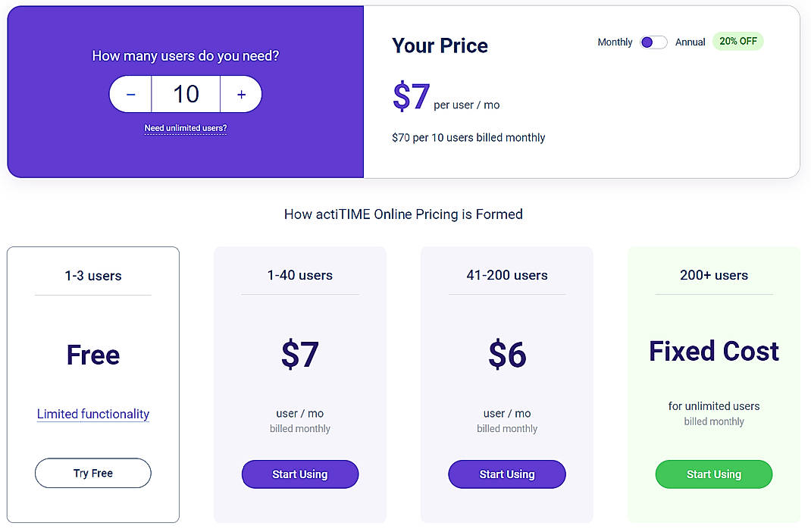
Task: Select the $6 per user pricing card
Action: (506, 355)
